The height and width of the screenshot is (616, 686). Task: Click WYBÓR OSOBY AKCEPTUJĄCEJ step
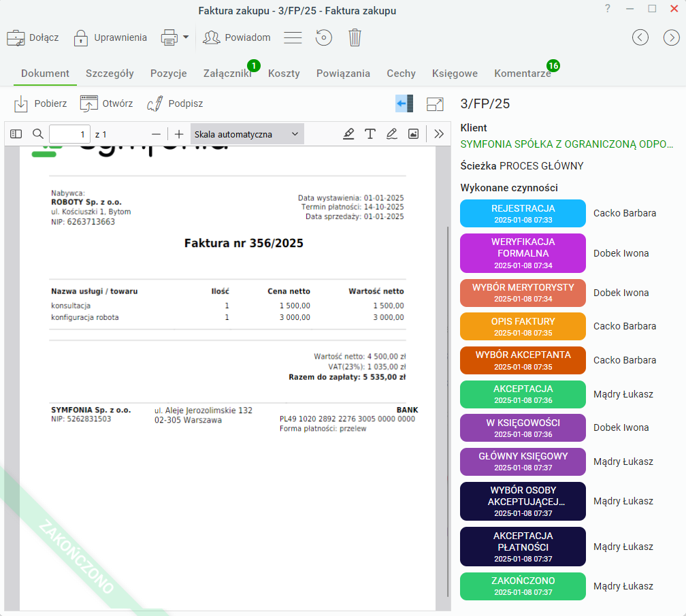[523, 502]
